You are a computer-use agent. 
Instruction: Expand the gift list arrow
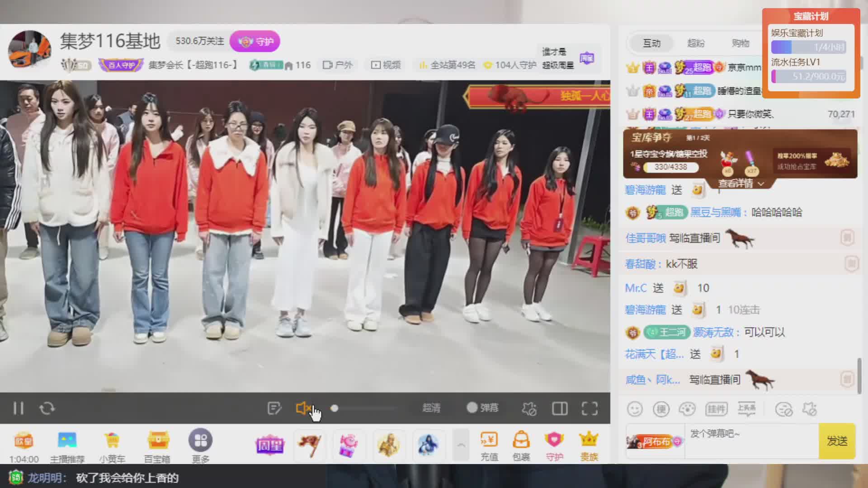click(x=461, y=445)
